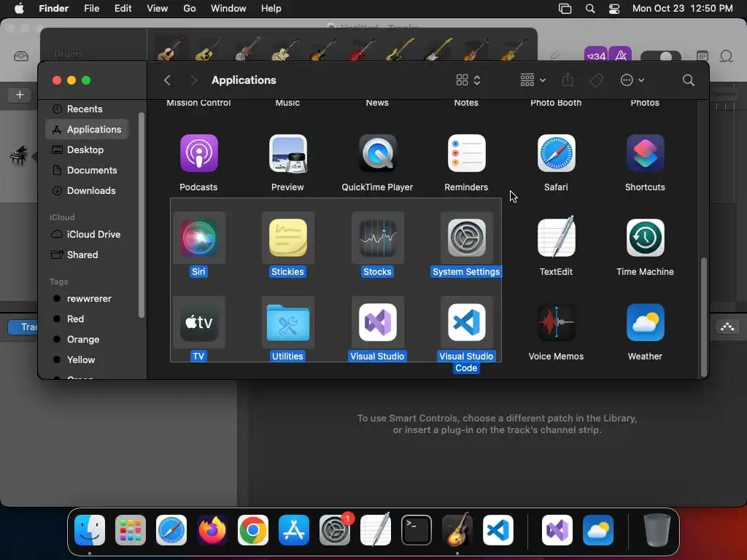Click the Voice Memos app icon

click(x=556, y=322)
